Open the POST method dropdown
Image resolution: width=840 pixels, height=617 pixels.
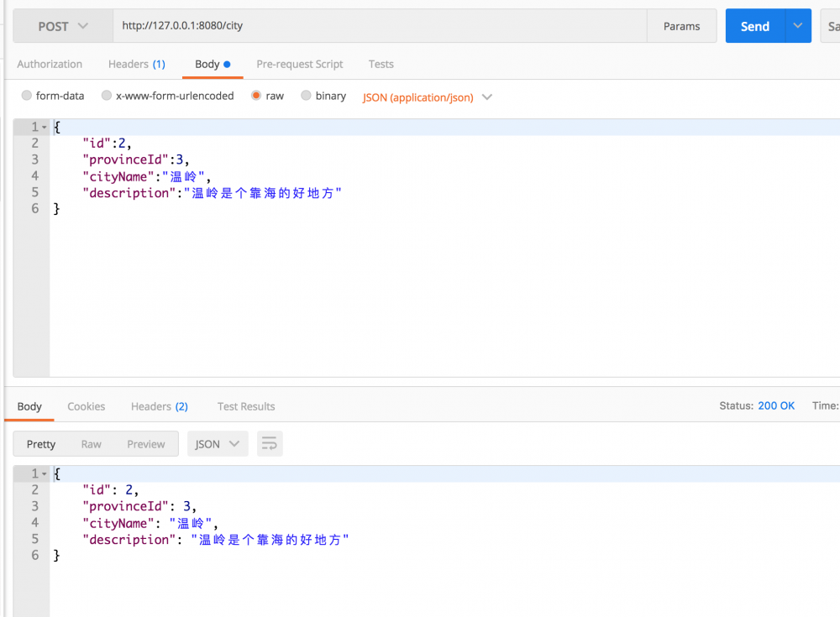[61, 26]
